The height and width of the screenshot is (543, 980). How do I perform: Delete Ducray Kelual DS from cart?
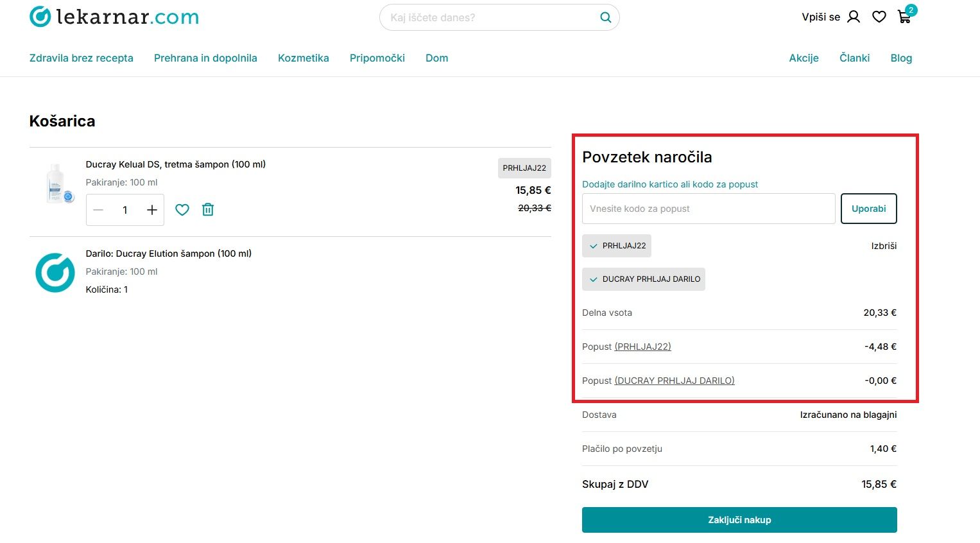pos(208,210)
